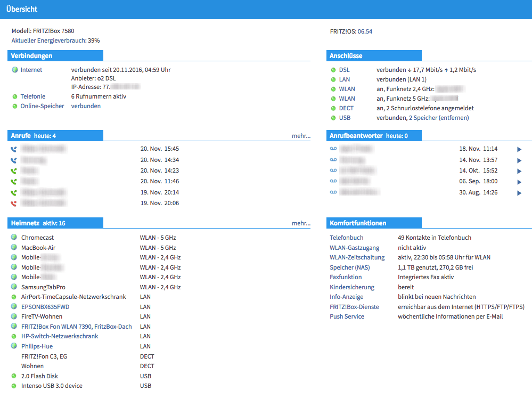Click the green status dot beside Online-Speicher
Screen dimensions: 532x398
14,106
